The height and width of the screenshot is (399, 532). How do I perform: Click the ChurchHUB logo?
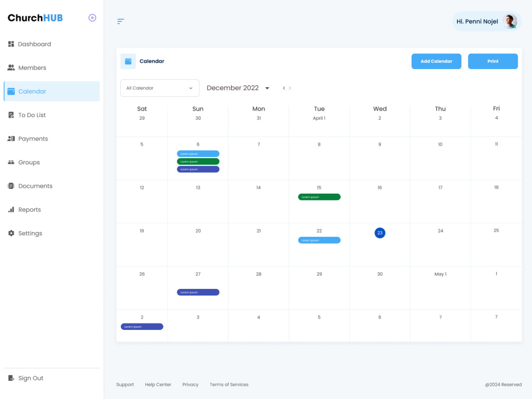click(x=35, y=18)
